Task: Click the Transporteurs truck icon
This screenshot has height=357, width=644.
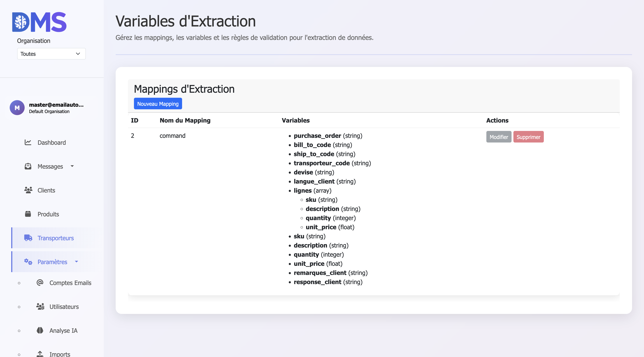Action: [x=28, y=238]
